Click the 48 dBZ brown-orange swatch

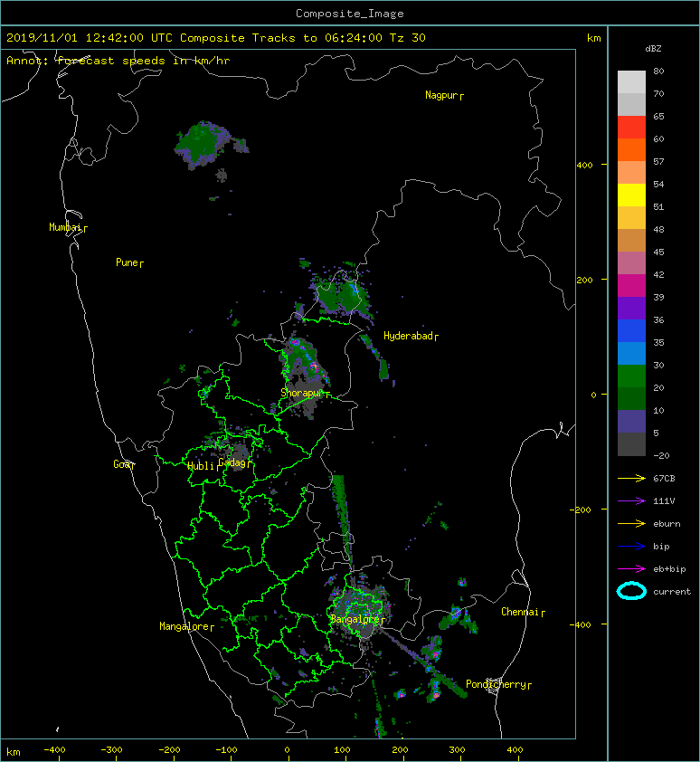(x=631, y=241)
